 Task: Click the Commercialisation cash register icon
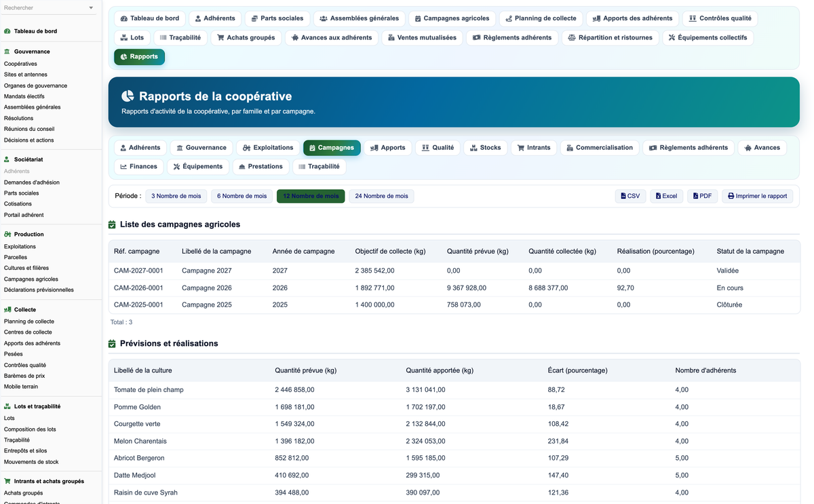(x=570, y=147)
